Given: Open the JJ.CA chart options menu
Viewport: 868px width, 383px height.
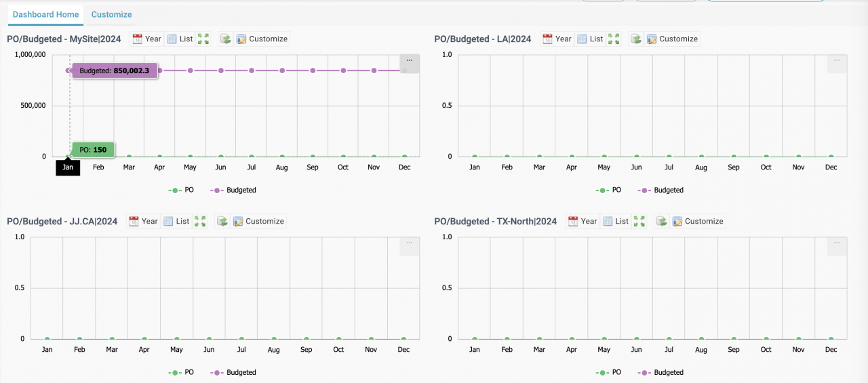Looking at the screenshot, I should tap(409, 243).
